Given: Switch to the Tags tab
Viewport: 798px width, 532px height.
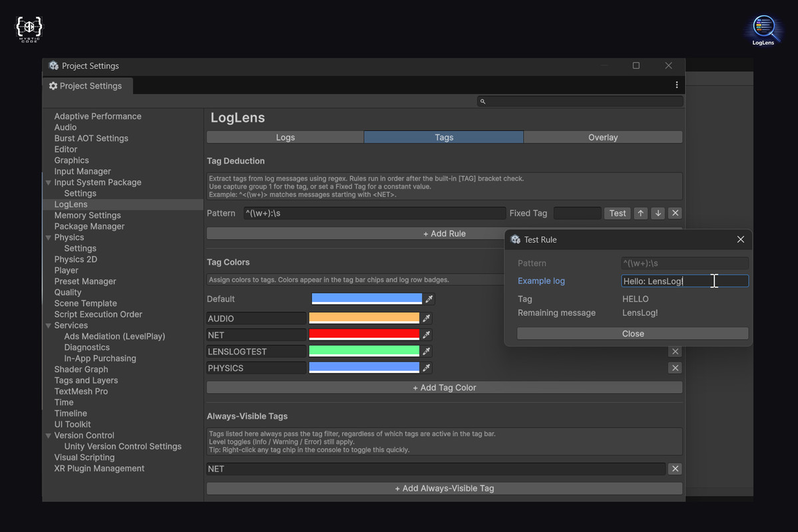Looking at the screenshot, I should click(444, 138).
